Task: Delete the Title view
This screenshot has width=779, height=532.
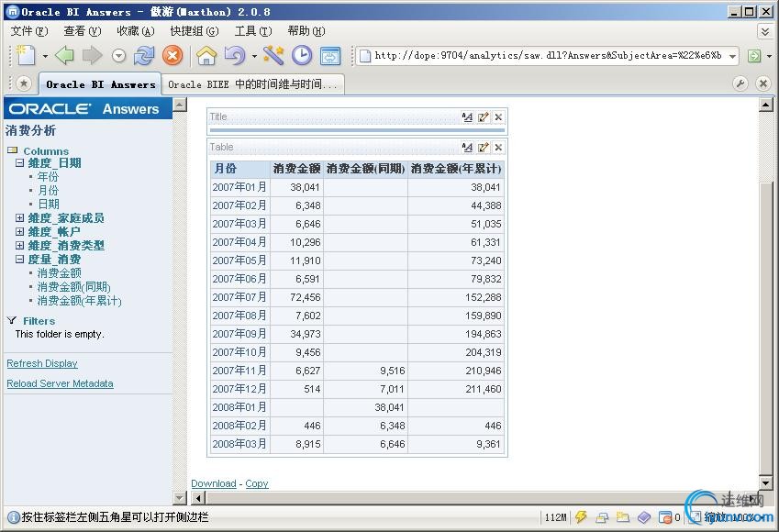Action: tap(498, 116)
